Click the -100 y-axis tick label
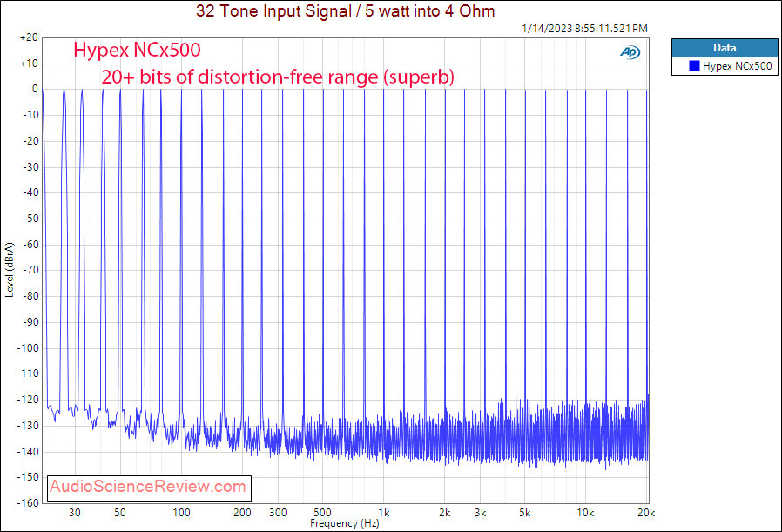Screen dimensions: 782x532 29,347
